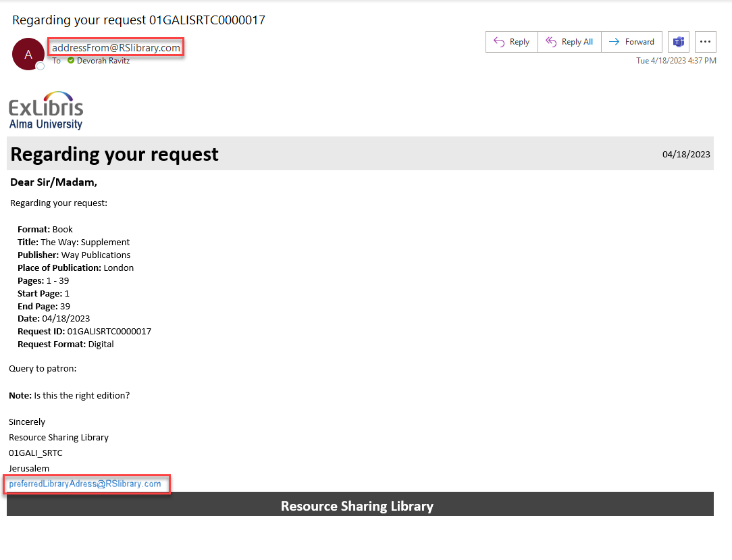Open the preferredLibraryAdress@RSlibrary.com email link
Image resolution: width=732 pixels, height=560 pixels.
coord(85,484)
